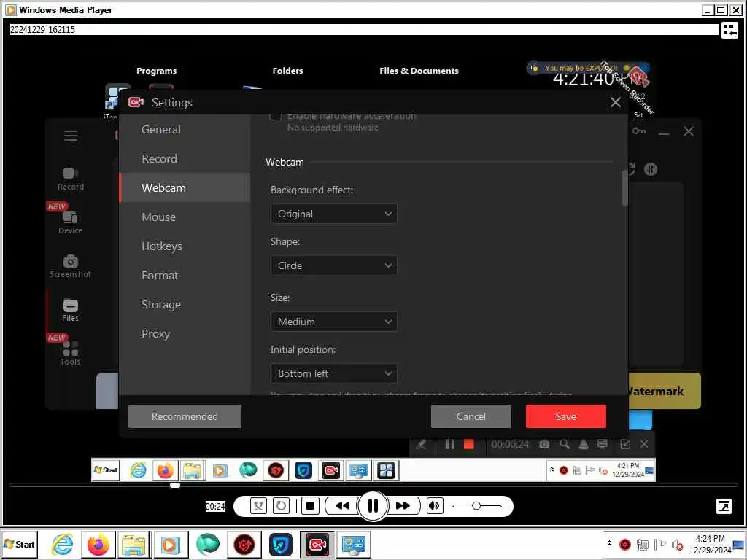Click the camera snapshot icon on recording toolbar
Viewport: 747px width, 560px height.
544,444
